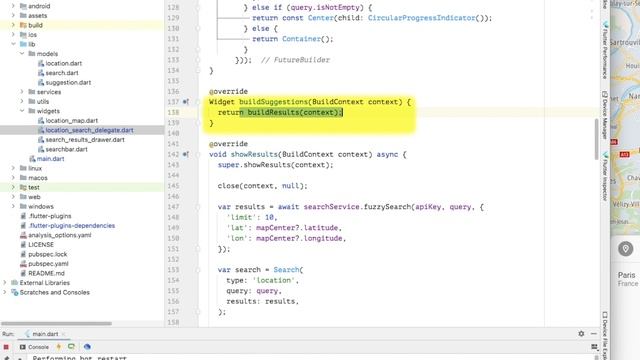Click override gutter marker on line 142
Screen dimensions: 640x360
[186, 154]
